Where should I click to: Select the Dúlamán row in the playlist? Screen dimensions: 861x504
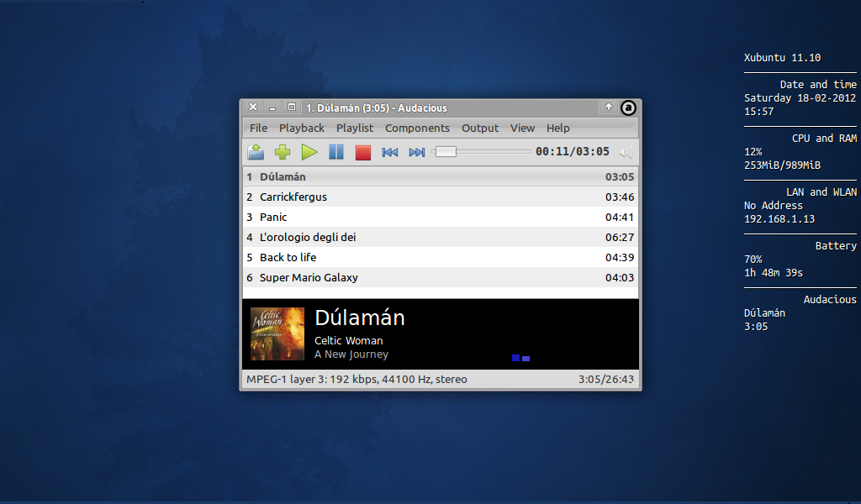click(x=441, y=176)
